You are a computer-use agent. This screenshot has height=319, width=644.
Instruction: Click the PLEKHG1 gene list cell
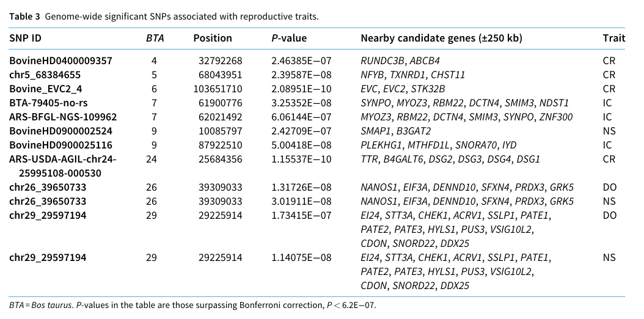click(439, 145)
